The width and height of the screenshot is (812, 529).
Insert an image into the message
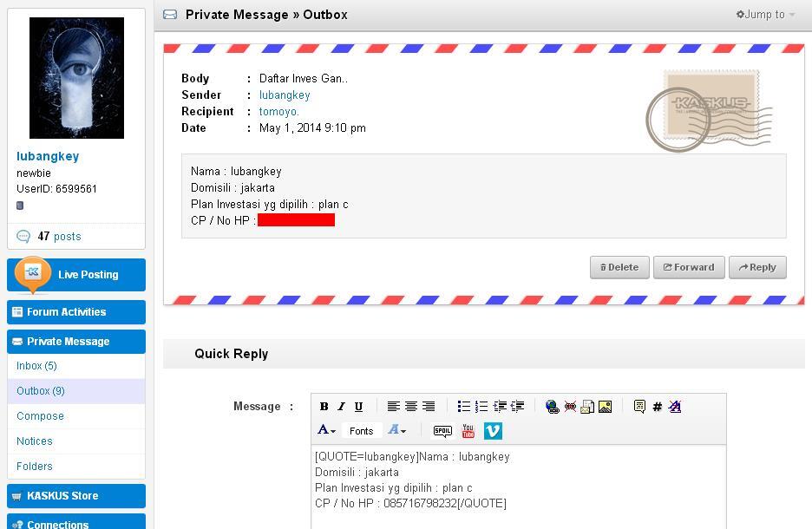(x=605, y=407)
